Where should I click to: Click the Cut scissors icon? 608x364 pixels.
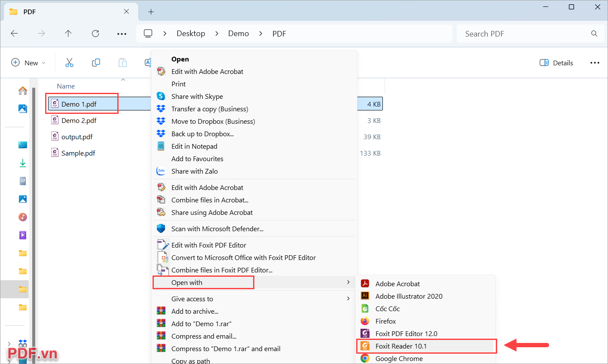pyautogui.click(x=69, y=63)
